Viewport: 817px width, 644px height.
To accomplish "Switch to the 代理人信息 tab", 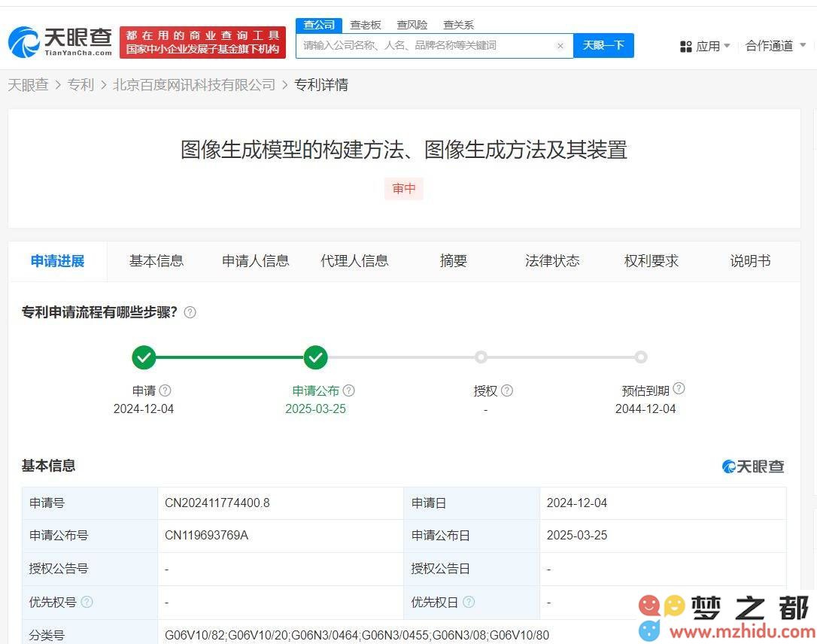I will pyautogui.click(x=354, y=261).
